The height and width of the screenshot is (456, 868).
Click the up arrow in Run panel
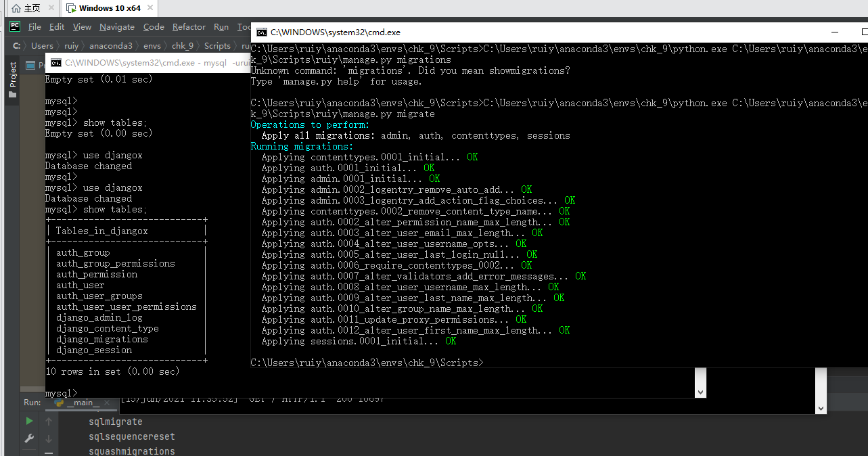click(x=49, y=421)
